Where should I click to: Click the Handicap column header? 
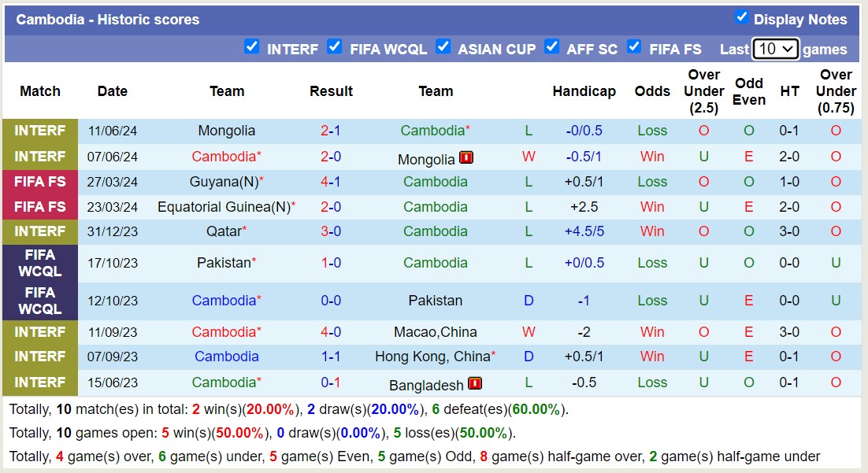click(x=584, y=91)
